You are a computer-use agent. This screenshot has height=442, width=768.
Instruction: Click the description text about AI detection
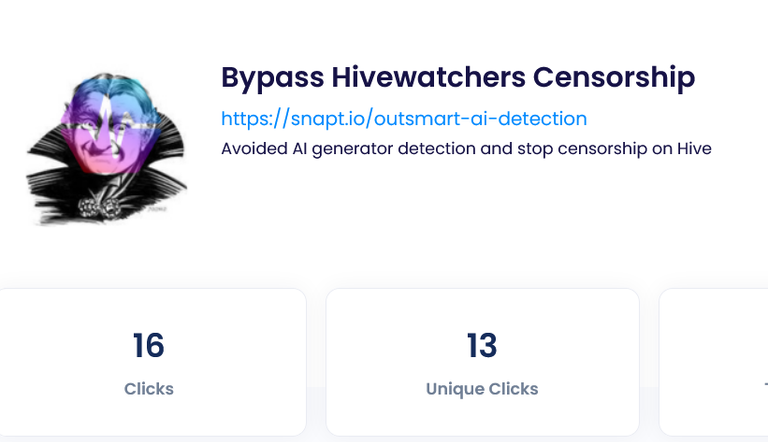pos(466,148)
